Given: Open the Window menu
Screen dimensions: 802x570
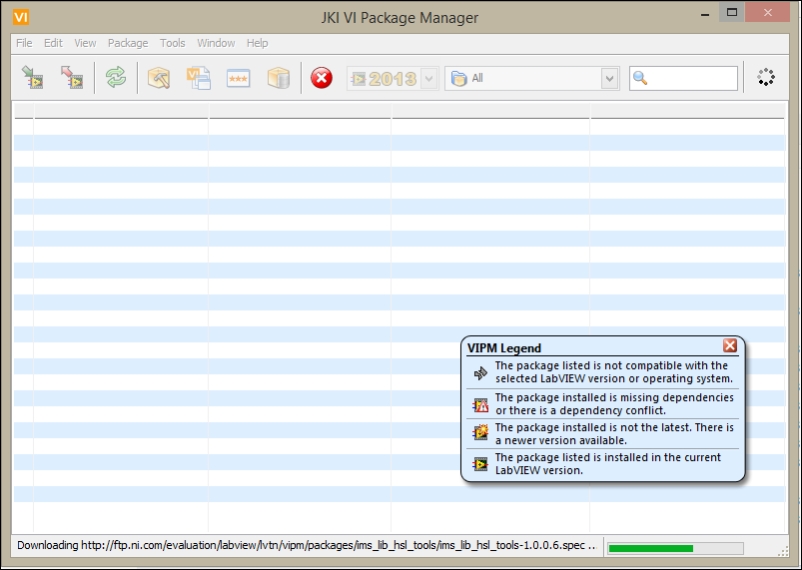Looking at the screenshot, I should pos(216,43).
